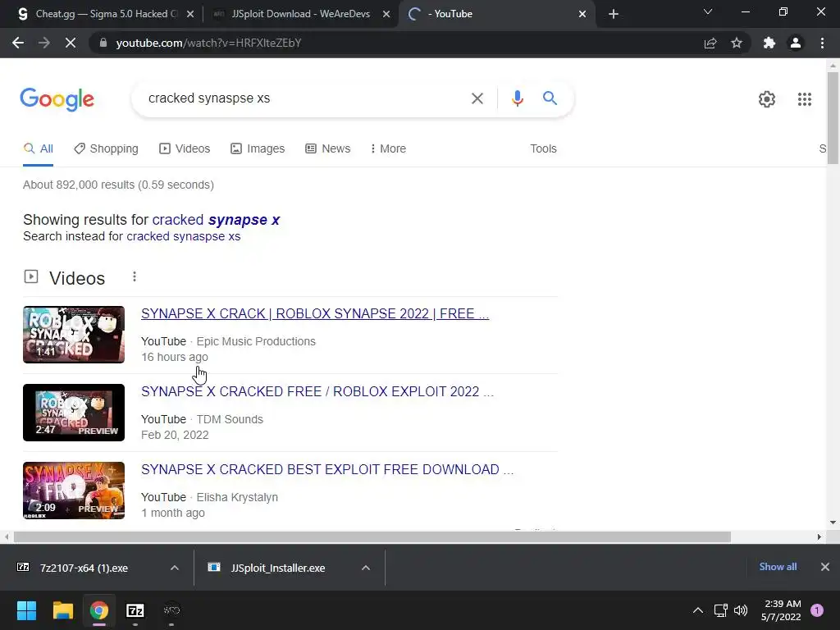Image resolution: width=840 pixels, height=630 pixels.
Task: Click the corrected 'cracked synapse x' link
Action: tap(216, 220)
